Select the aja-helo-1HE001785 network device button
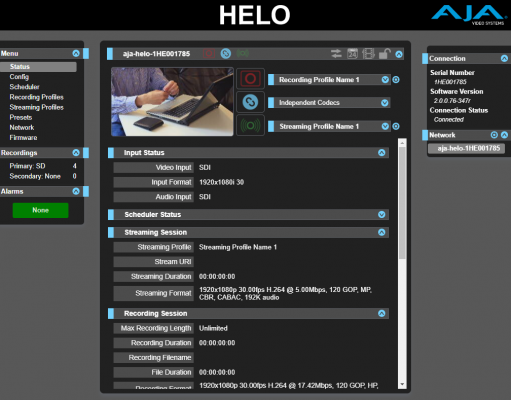Viewport: 511px width, 400px height. [466, 148]
